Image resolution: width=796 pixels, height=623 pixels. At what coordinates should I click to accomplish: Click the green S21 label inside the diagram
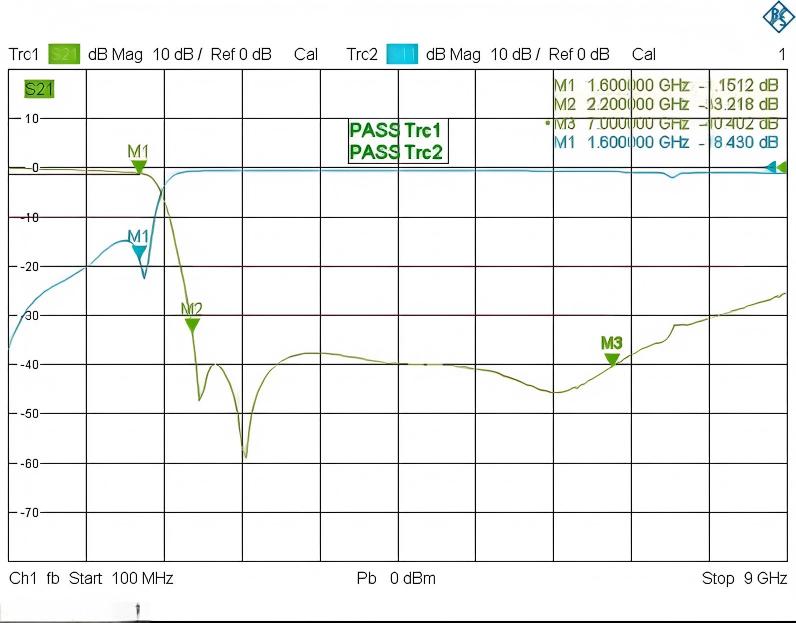tap(39, 90)
